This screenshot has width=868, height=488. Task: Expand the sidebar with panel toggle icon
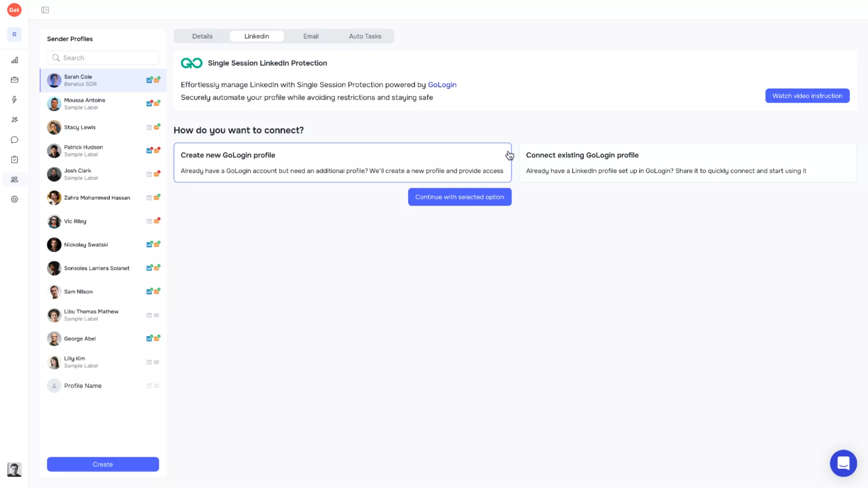click(x=45, y=10)
